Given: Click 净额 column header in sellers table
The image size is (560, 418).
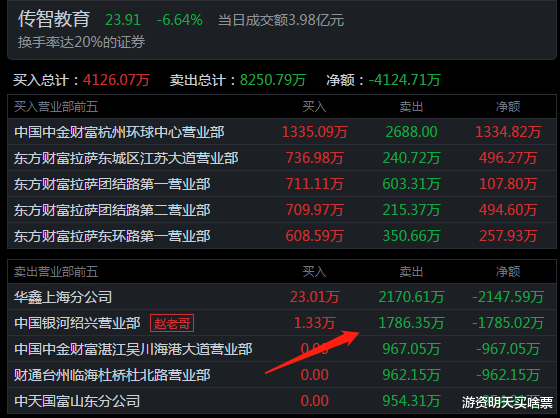Looking at the screenshot, I should tap(508, 272).
